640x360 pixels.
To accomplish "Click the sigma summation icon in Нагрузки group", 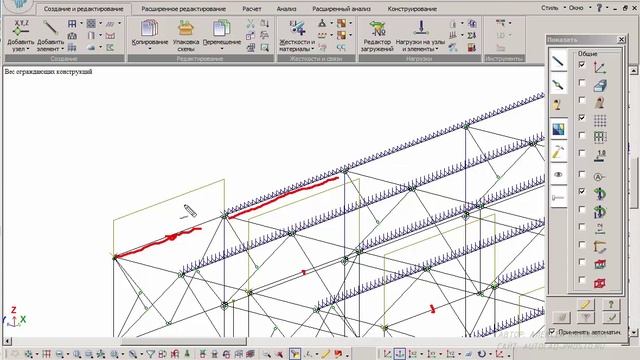I will (x=472, y=36).
